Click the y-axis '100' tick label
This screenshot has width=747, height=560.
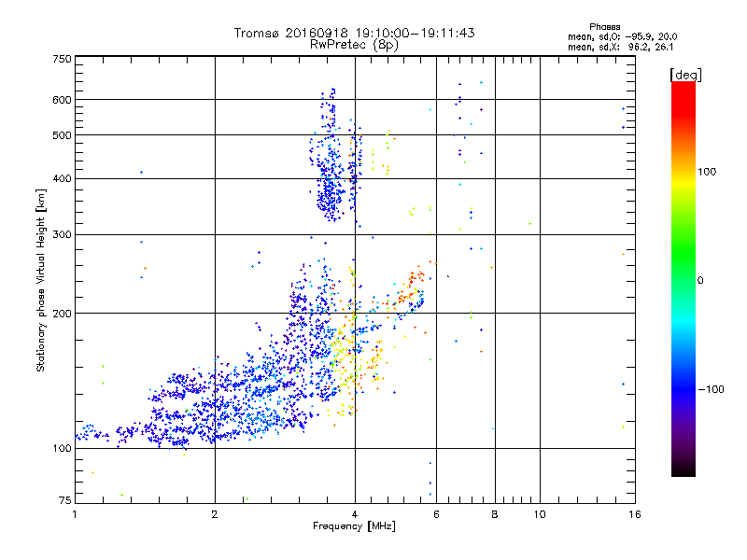tap(62, 449)
